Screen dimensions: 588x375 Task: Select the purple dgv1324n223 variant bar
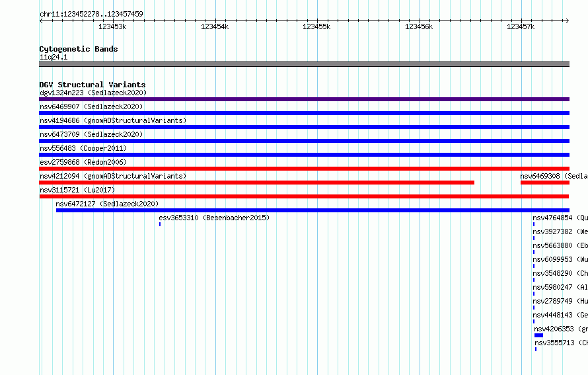pos(304,99)
